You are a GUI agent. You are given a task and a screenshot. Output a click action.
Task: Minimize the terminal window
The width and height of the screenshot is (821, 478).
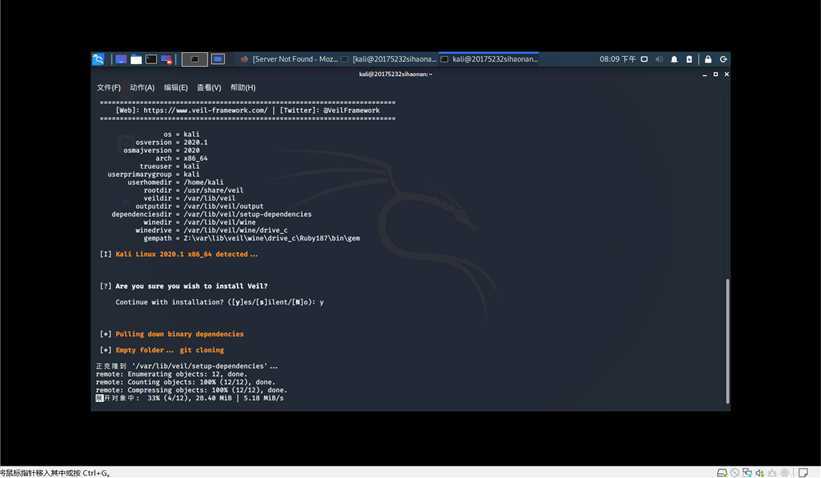tap(705, 75)
